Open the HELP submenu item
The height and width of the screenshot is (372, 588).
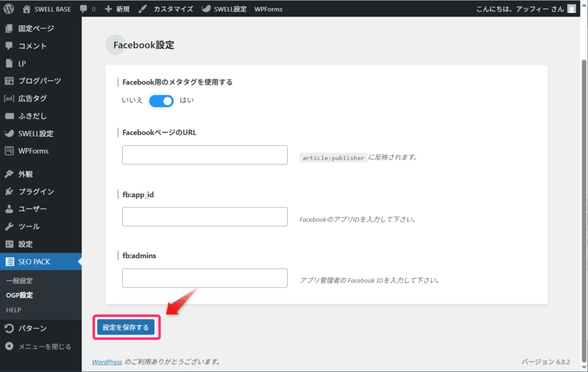click(x=14, y=310)
